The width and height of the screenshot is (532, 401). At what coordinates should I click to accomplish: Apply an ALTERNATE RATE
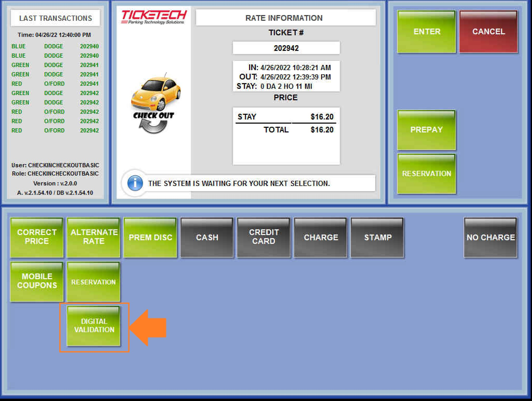tap(94, 237)
